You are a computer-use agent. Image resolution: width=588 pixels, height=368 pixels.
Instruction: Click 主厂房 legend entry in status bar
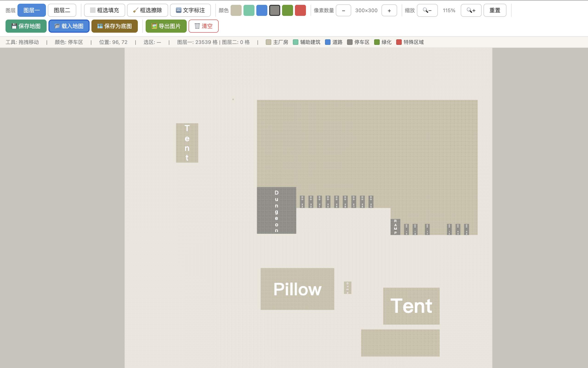pos(277,42)
